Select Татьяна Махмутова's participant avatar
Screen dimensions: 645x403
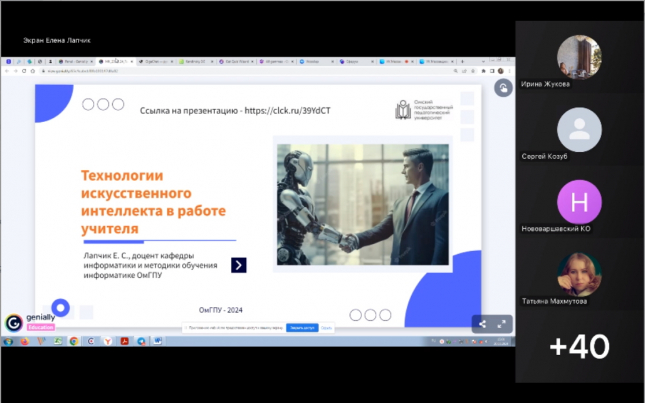coord(579,274)
